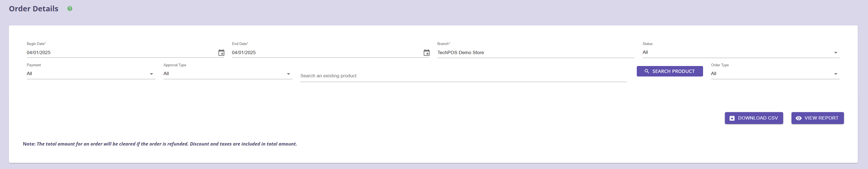Viewport: 868px width, 169px height.
Task: Select the Branch field TechPOS Demo Store
Action: click(x=536, y=52)
